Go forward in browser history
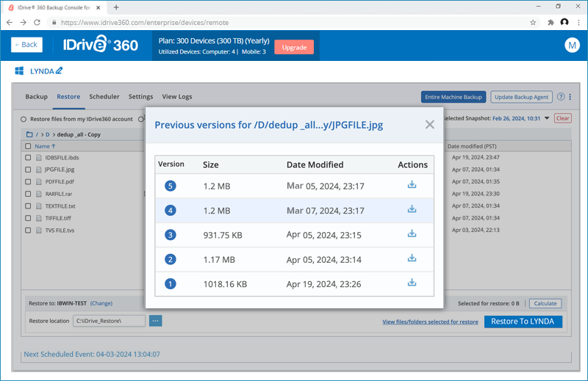The height and width of the screenshot is (381, 588). click(24, 23)
